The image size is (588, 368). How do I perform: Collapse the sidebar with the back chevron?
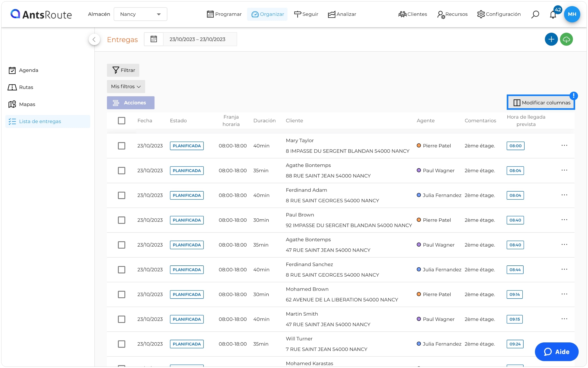coord(94,39)
